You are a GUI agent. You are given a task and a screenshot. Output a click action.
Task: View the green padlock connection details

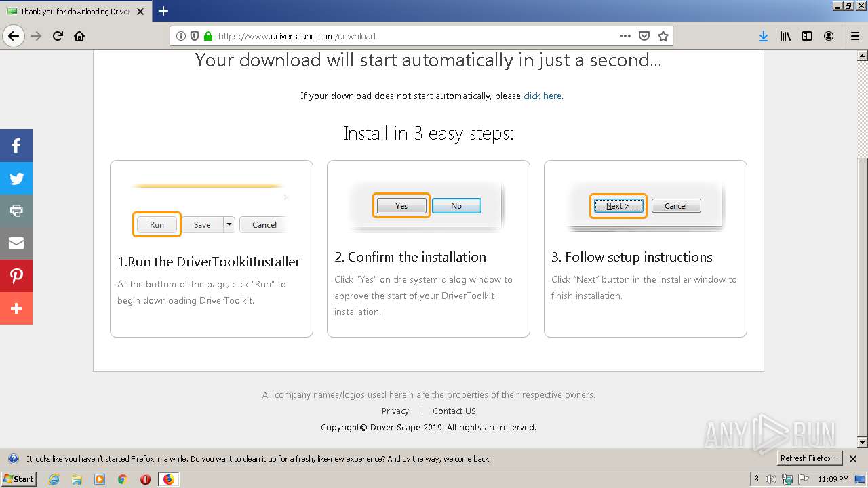click(x=208, y=36)
